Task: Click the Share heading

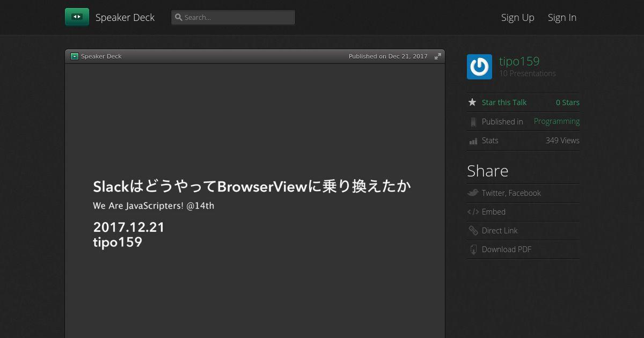Action: 487,171
